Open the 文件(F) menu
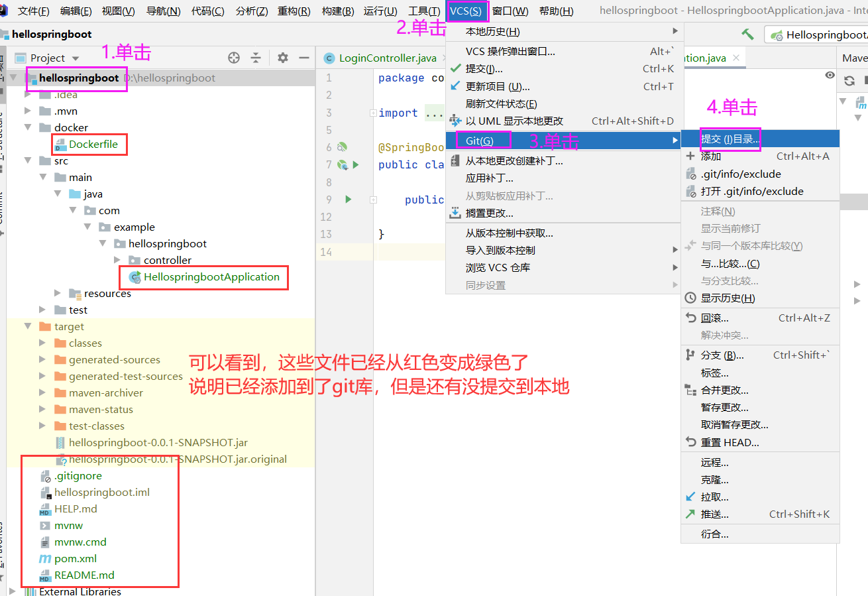This screenshot has height=596, width=868. pos(33,11)
